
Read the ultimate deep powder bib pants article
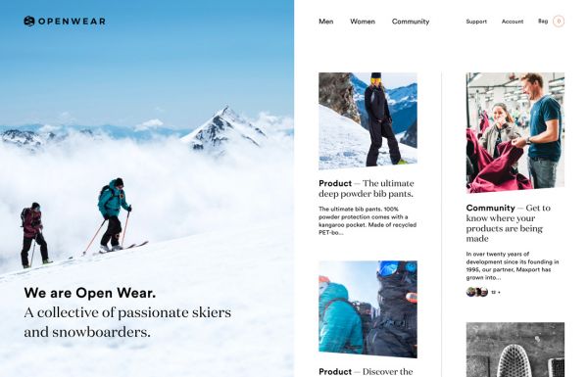pyautogui.click(x=367, y=188)
